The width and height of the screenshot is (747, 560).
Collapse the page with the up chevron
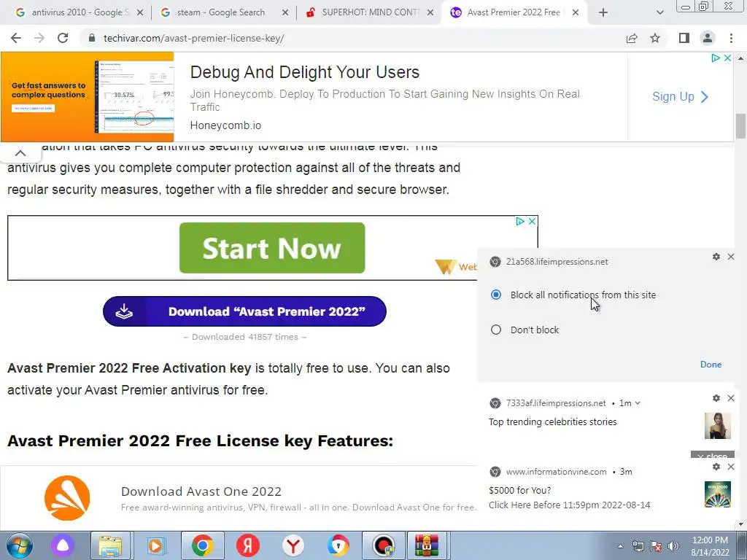[x=20, y=153]
